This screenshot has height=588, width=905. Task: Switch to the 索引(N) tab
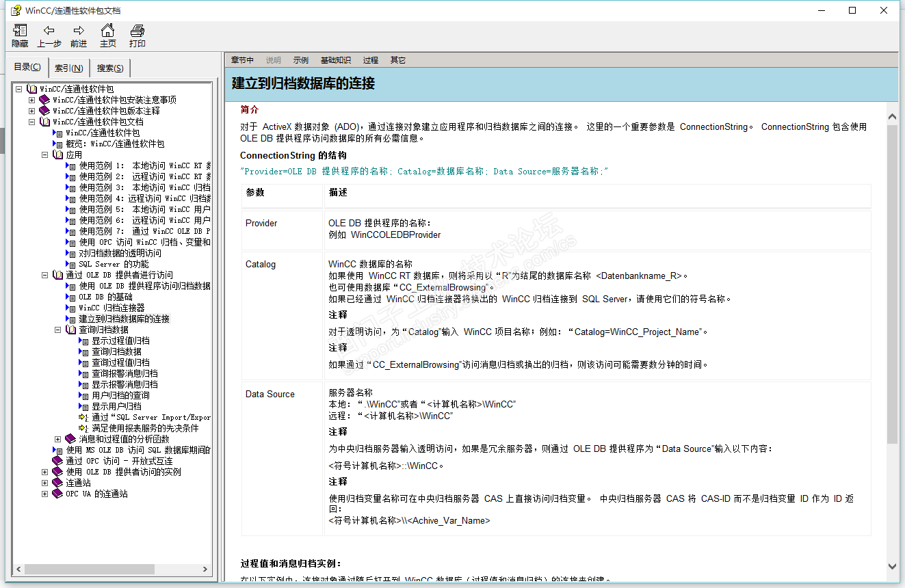69,68
